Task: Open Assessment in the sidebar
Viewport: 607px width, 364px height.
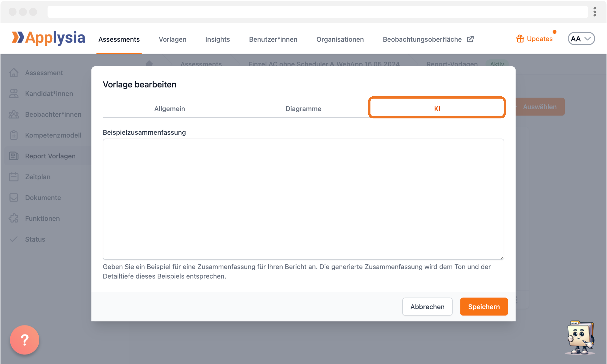Action: click(44, 73)
